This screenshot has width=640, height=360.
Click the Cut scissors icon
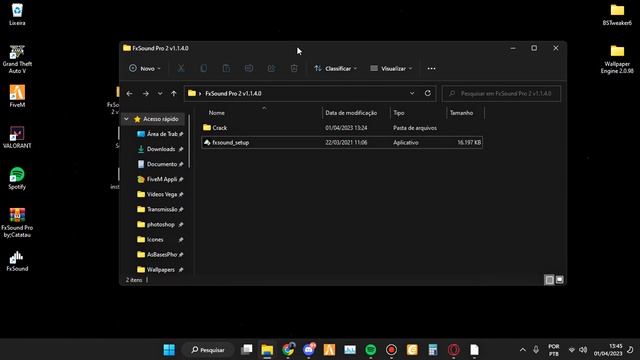(x=181, y=69)
